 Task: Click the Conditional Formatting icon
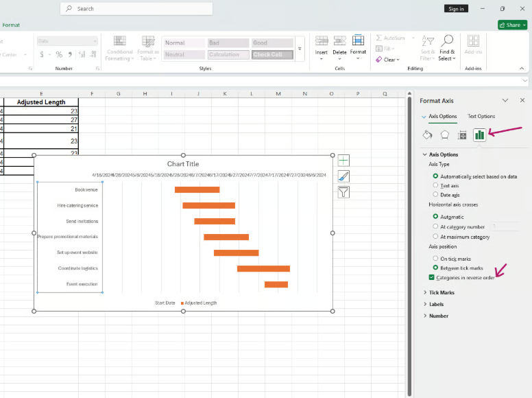coord(119,41)
